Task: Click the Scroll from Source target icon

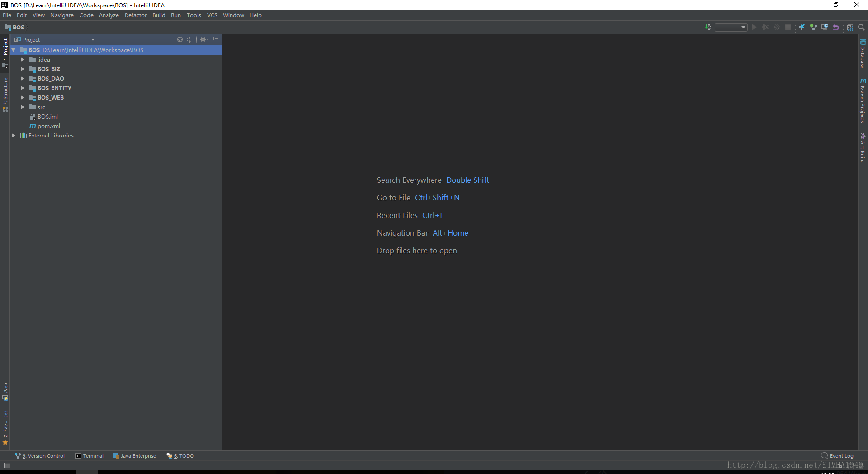Action: coord(180,39)
